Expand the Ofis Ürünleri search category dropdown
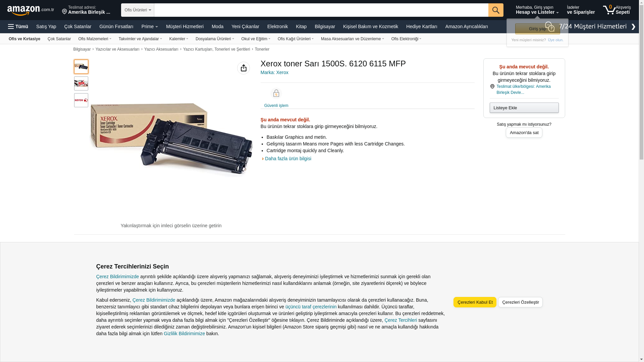 pos(138,10)
